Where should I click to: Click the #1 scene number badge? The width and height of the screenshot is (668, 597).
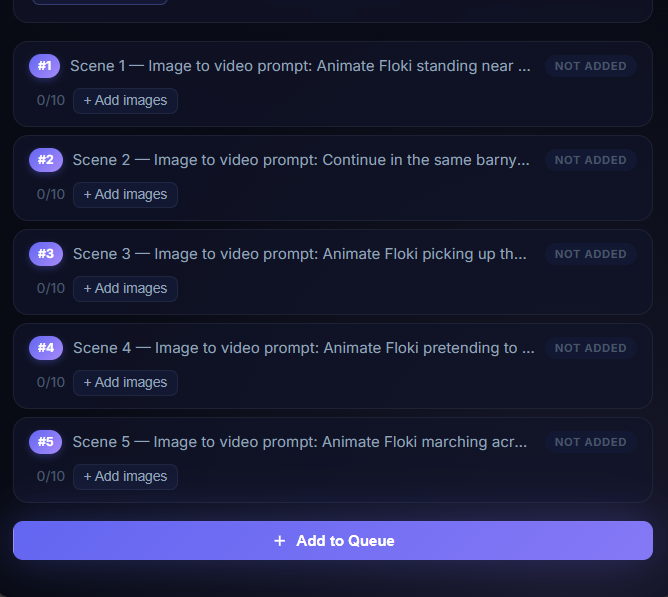click(44, 66)
